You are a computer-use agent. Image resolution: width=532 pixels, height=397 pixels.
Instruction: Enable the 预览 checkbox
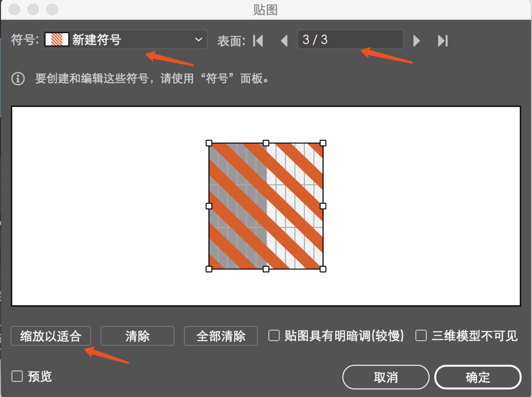point(17,376)
